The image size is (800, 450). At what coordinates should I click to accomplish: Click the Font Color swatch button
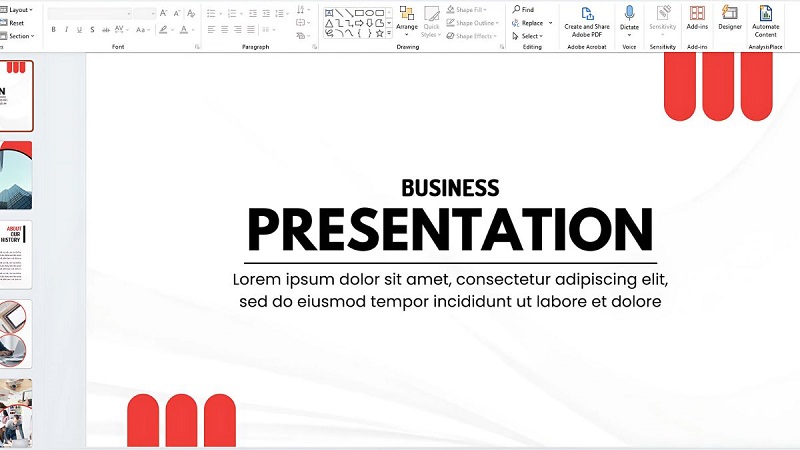[x=185, y=30]
